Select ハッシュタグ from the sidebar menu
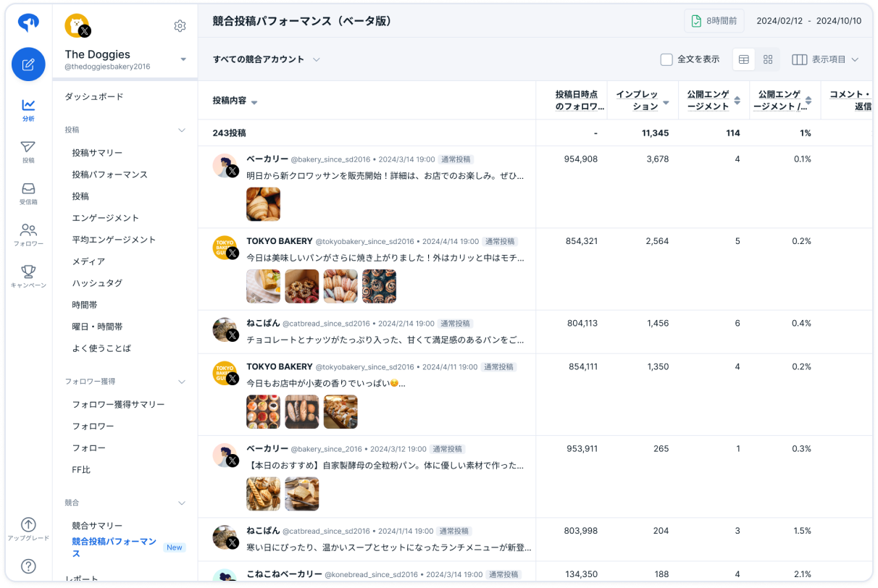Screen dimensions: 878x588 (x=97, y=283)
